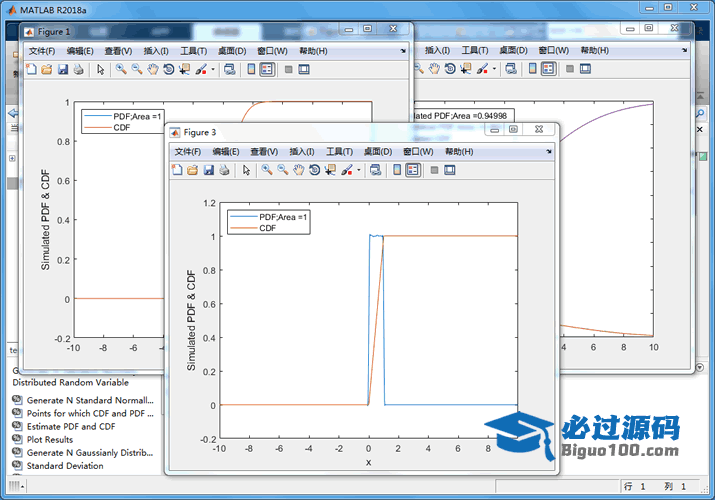Click New Figure icon in Figure 1 toolbar
This screenshot has width=715, height=500.
click(31, 69)
